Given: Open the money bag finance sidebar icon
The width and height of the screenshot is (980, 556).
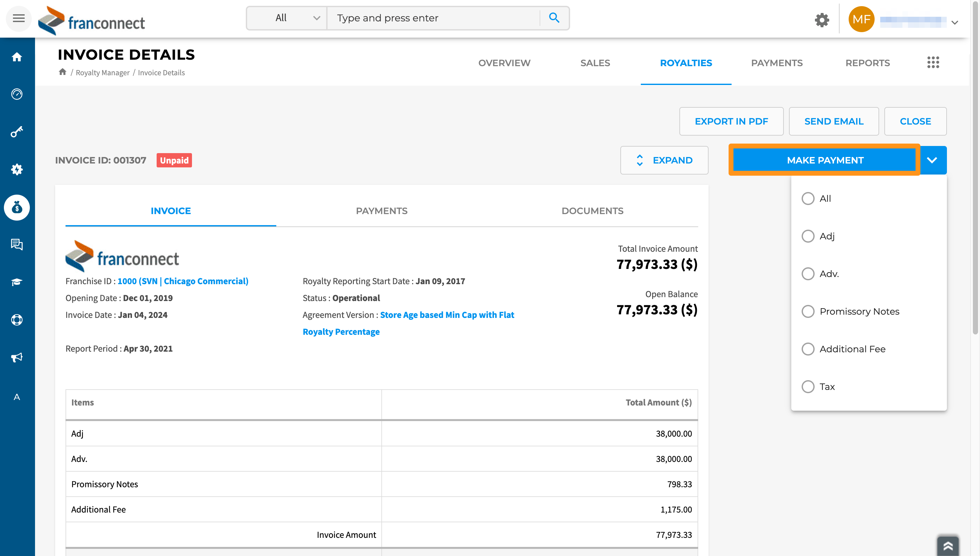Looking at the screenshot, I should click(17, 207).
